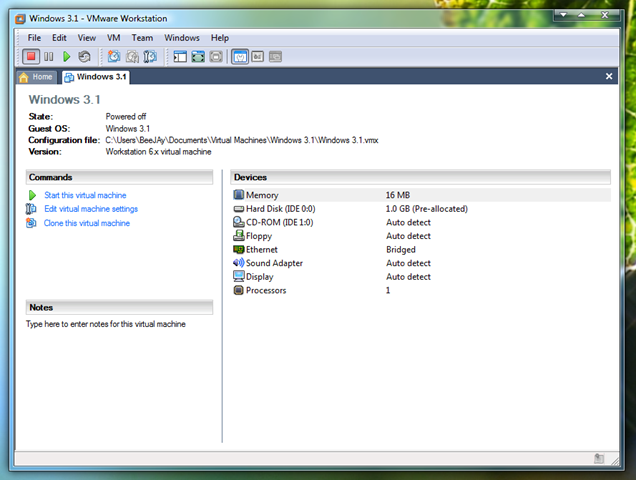Image resolution: width=636 pixels, height=480 pixels.
Task: Click the Floppy device icon
Action: (238, 235)
